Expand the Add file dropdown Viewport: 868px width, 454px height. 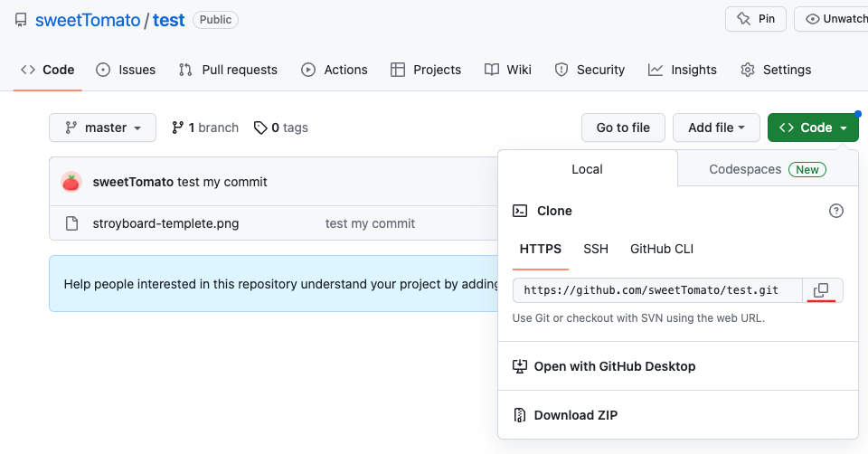tap(716, 128)
